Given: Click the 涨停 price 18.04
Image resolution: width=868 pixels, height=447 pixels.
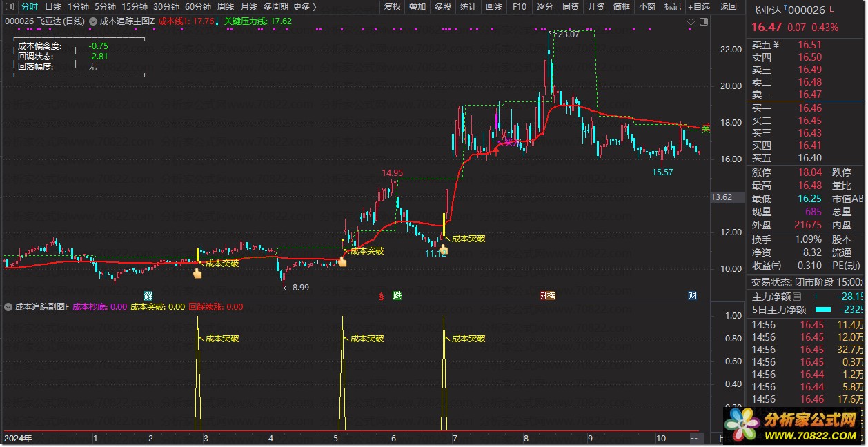Looking at the screenshot, I should pos(810,172).
